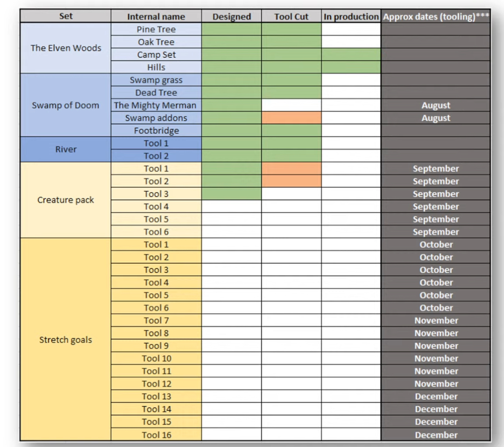Select the "Approx dates (tooling)" header
The image size is (504, 447).
pyautogui.click(x=435, y=16)
